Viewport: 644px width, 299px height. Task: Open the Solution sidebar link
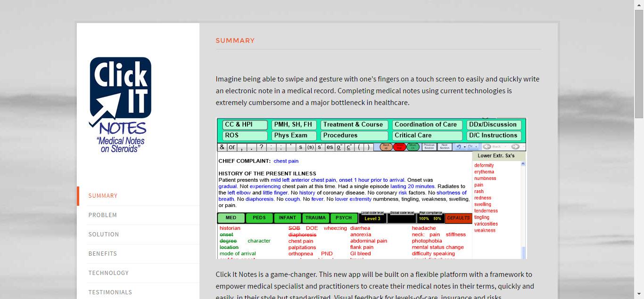coord(104,234)
